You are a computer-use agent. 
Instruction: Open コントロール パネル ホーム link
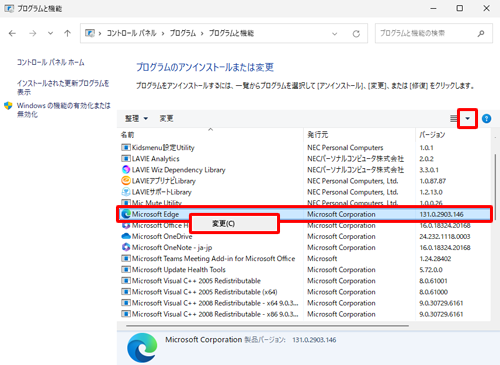51,62
